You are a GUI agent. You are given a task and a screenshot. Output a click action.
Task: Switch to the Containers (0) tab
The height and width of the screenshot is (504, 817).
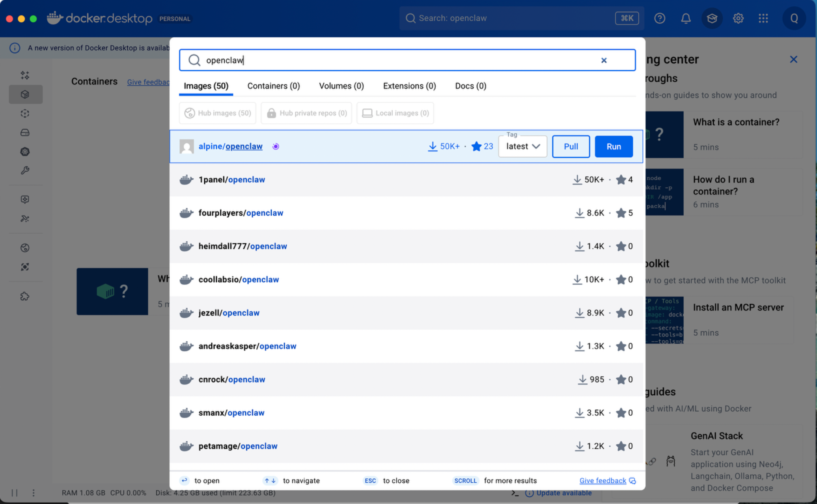tap(273, 86)
